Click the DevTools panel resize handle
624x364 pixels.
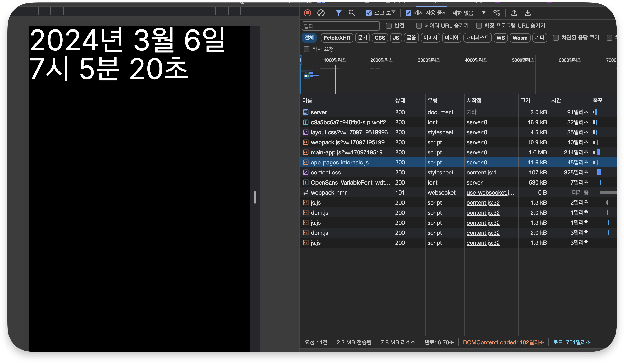255,197
